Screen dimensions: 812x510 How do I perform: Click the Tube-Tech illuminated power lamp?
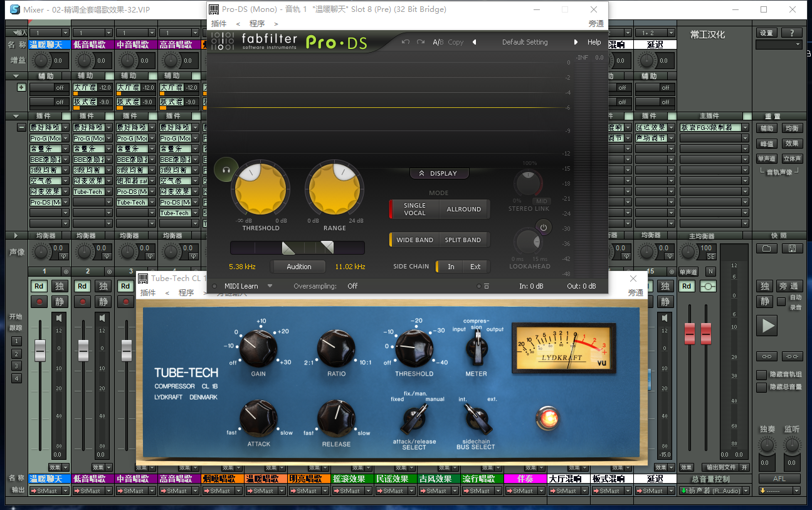[x=549, y=418]
